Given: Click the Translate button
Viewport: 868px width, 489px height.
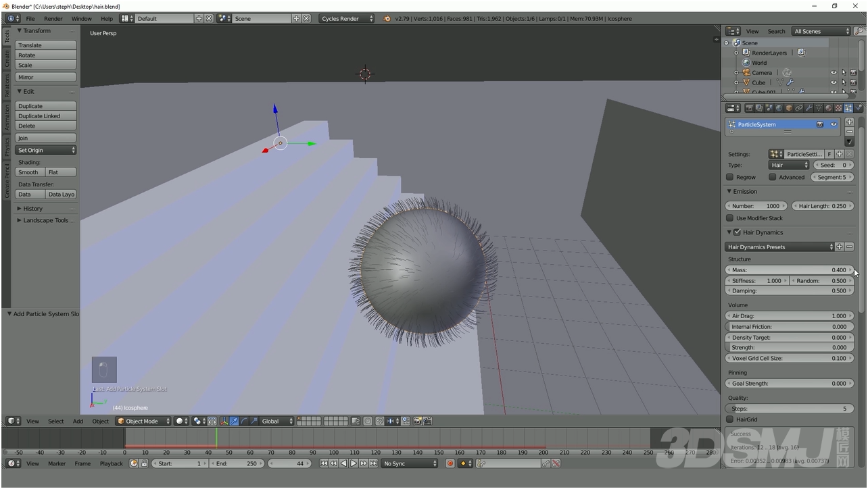Looking at the screenshot, I should click(46, 45).
